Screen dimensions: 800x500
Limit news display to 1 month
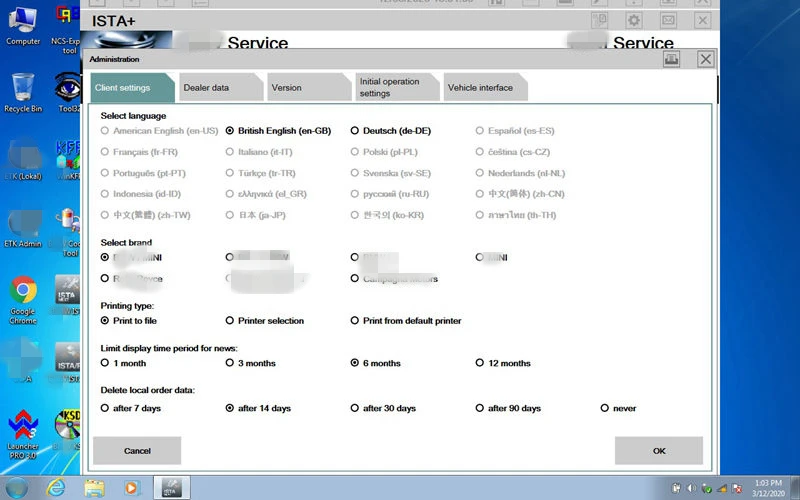[x=123, y=363]
